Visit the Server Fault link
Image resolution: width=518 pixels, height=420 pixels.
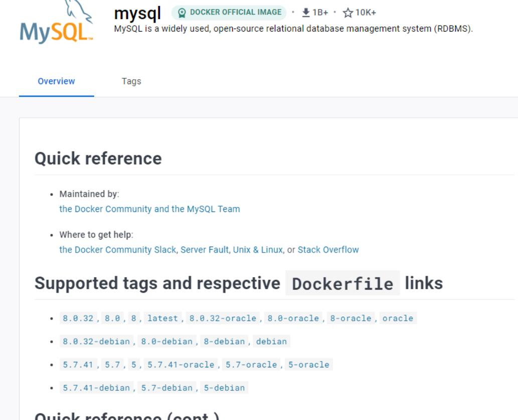click(205, 250)
